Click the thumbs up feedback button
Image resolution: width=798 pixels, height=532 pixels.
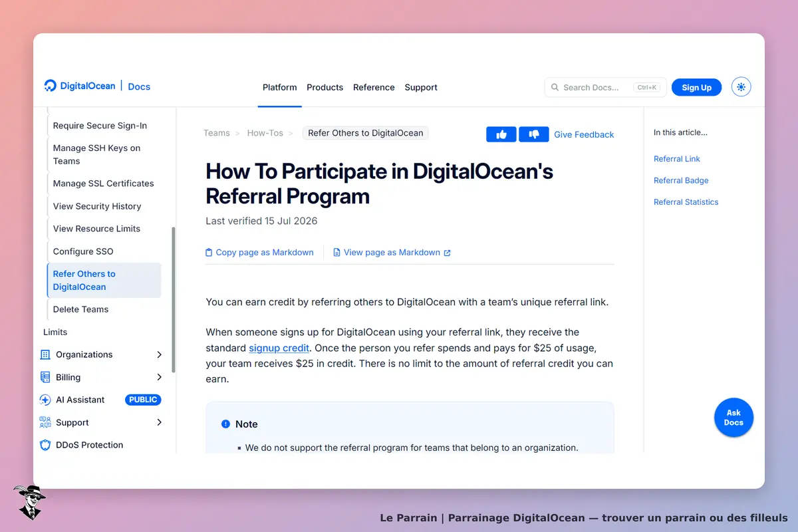tap(501, 134)
